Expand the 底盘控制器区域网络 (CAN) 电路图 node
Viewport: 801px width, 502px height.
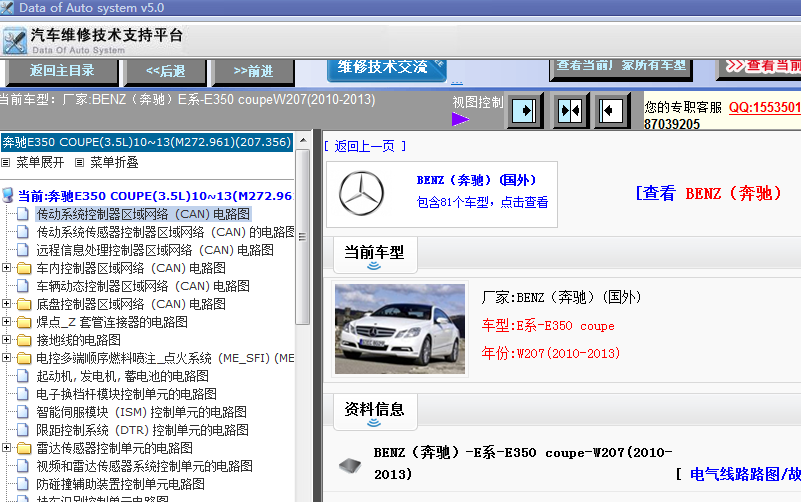click(6, 303)
